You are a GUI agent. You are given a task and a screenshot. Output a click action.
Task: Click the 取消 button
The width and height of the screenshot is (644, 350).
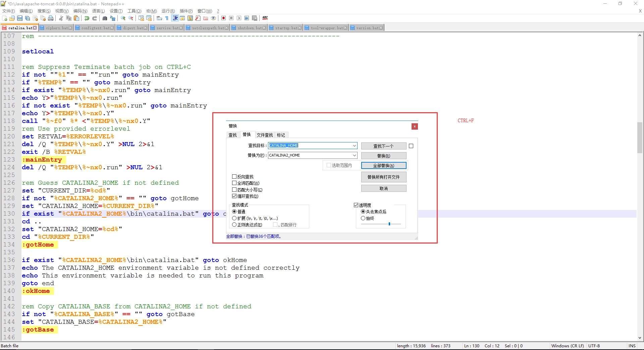(384, 188)
